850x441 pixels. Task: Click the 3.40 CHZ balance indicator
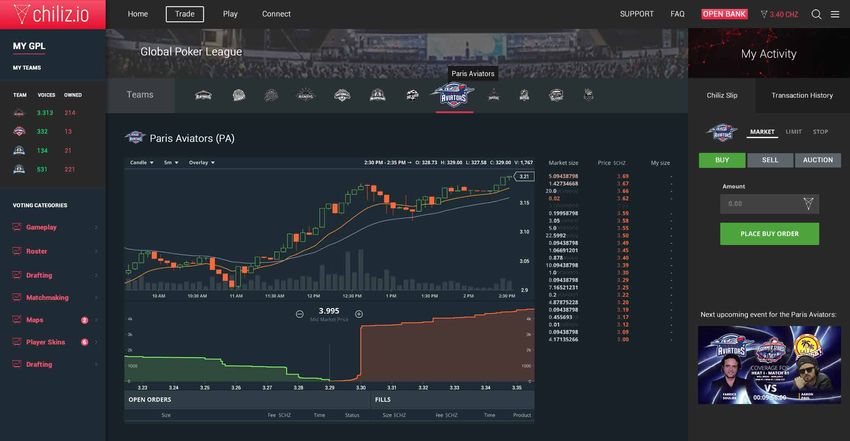780,15
